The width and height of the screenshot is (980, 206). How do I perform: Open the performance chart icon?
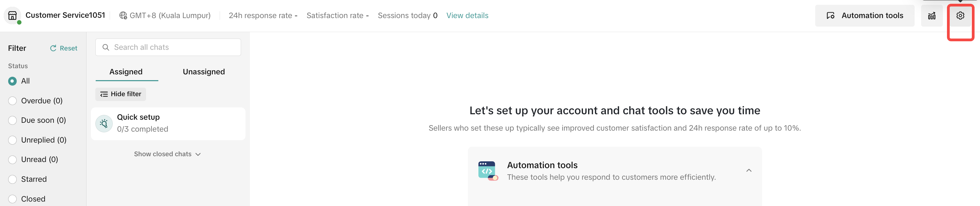(x=931, y=16)
